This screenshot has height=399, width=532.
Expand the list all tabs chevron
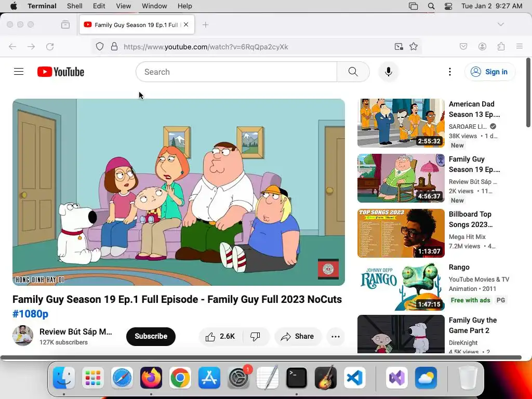tap(501, 24)
